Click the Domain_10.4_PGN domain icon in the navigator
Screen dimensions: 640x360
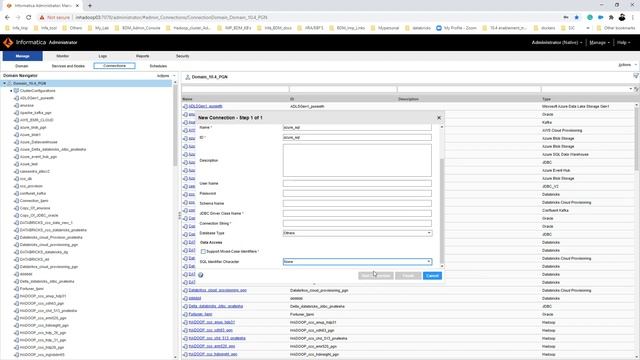pyautogui.click(x=10, y=83)
